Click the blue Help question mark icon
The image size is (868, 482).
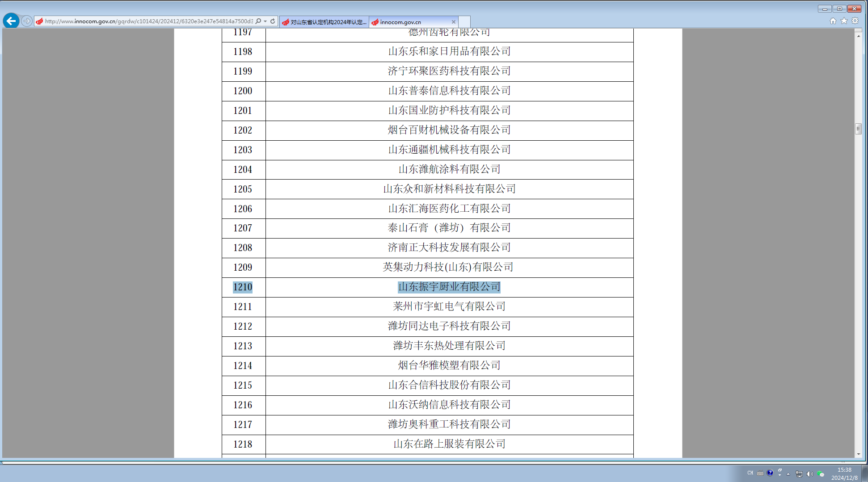pyautogui.click(x=770, y=473)
